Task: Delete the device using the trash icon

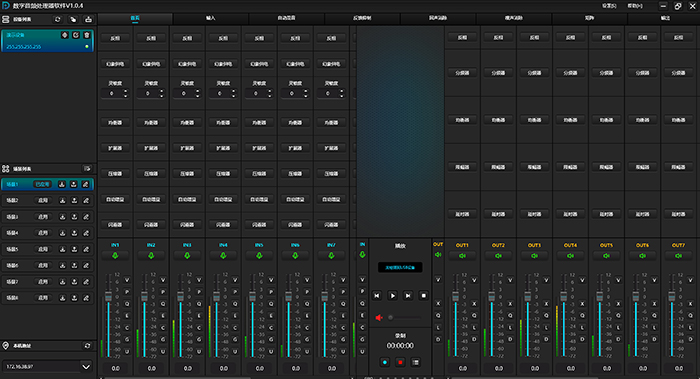Action: pyautogui.click(x=87, y=35)
